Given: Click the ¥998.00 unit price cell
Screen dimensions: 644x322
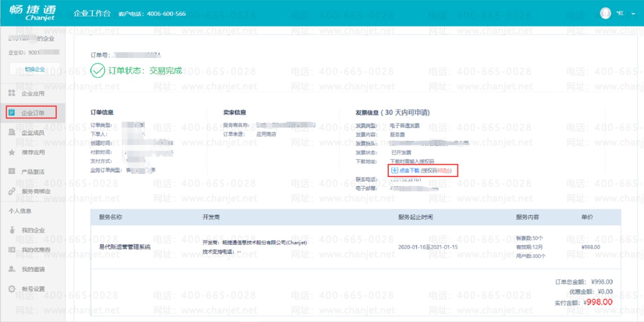Looking at the screenshot, I should pyautogui.click(x=591, y=247).
